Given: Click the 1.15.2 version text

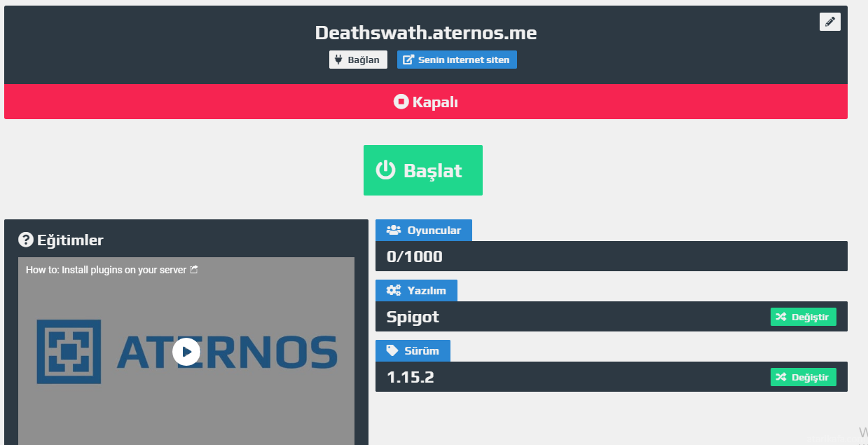Looking at the screenshot, I should pos(410,377).
